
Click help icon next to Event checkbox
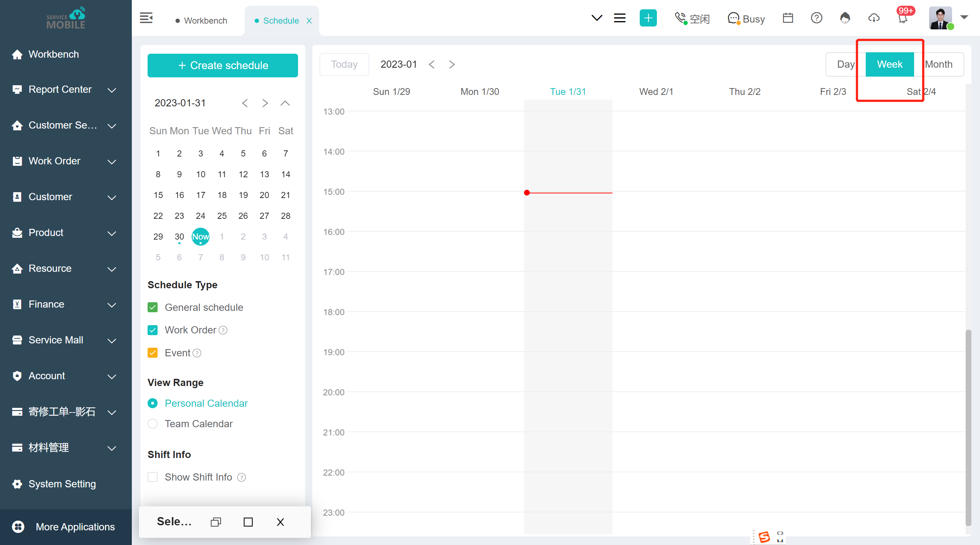click(x=197, y=353)
